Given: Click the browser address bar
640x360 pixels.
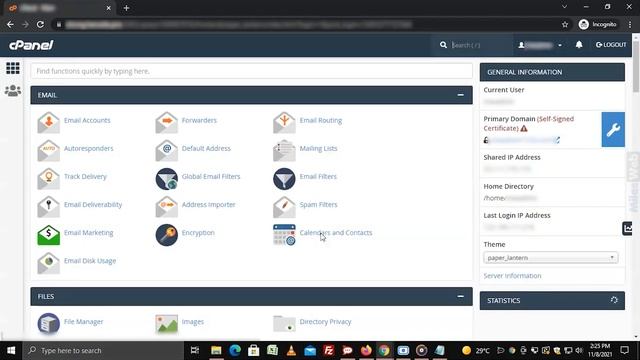Looking at the screenshot, I should click(304, 24).
